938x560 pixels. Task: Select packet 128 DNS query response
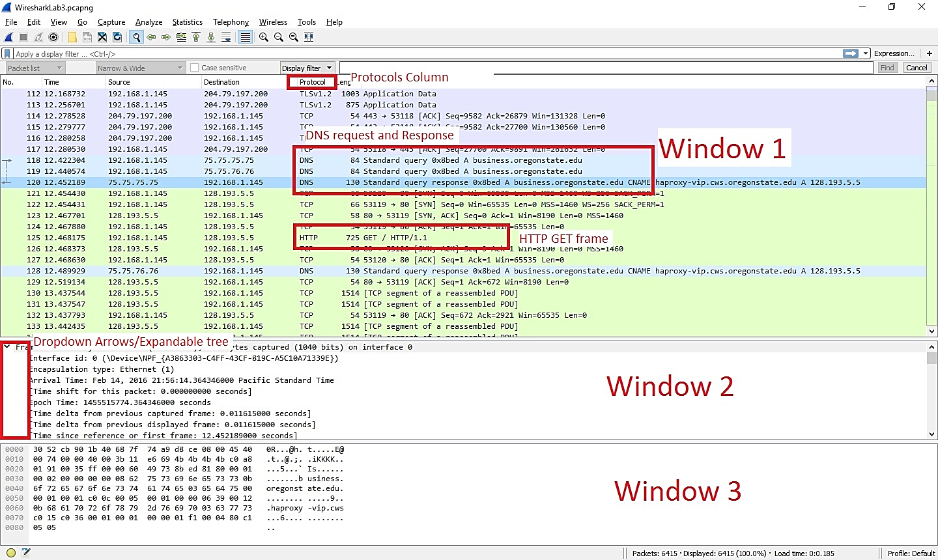click(463, 271)
